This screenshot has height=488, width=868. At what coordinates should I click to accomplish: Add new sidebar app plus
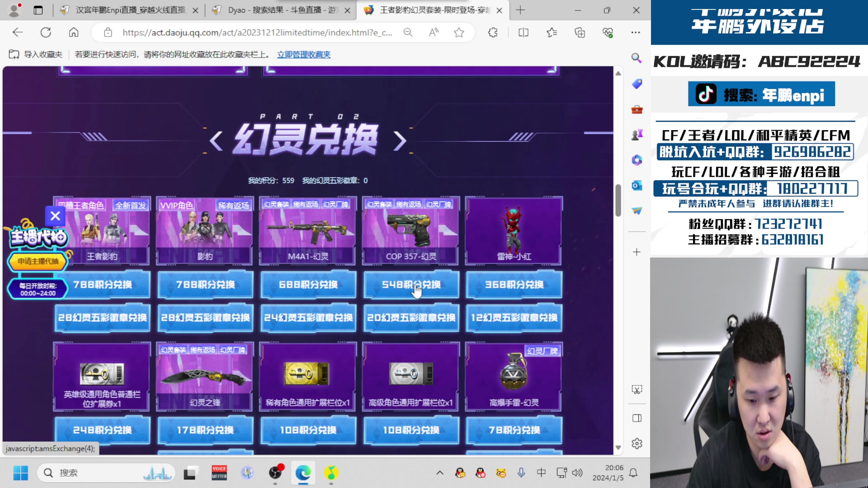click(637, 252)
